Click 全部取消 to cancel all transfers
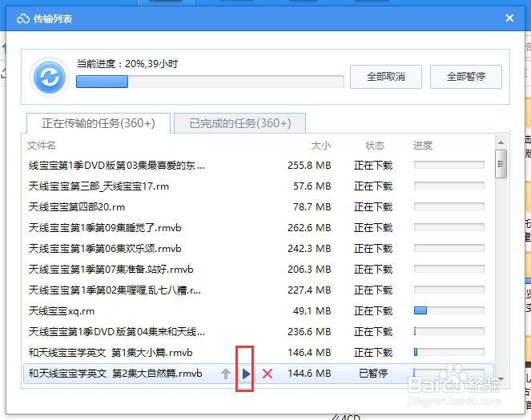This screenshot has width=531, height=420. point(386,77)
